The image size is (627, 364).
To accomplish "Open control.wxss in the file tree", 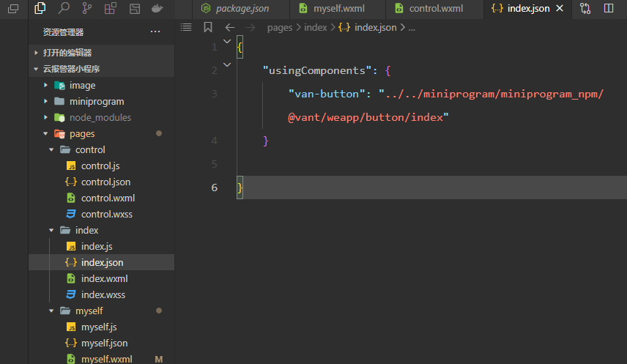I will click(x=107, y=215).
